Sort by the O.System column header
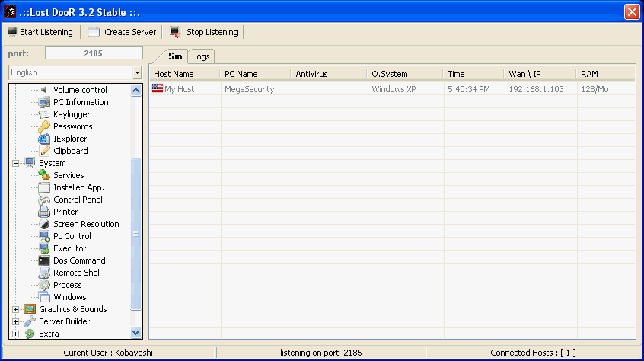The image size is (644, 361). [405, 74]
